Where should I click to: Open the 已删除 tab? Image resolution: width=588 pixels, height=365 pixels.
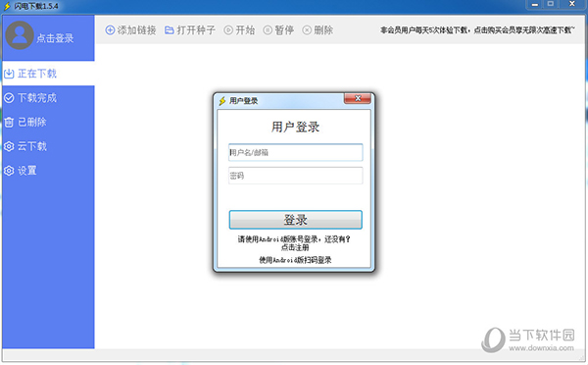click(x=48, y=122)
